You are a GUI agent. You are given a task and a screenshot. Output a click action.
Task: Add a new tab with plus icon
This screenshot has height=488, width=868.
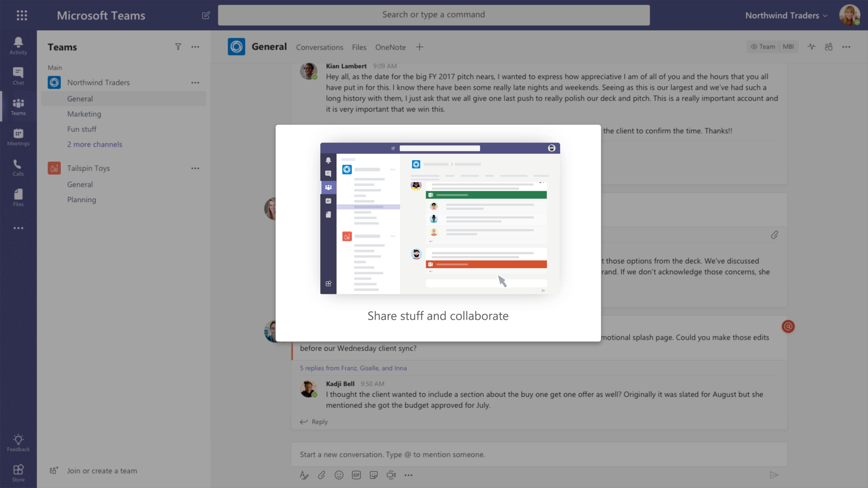[x=419, y=47]
